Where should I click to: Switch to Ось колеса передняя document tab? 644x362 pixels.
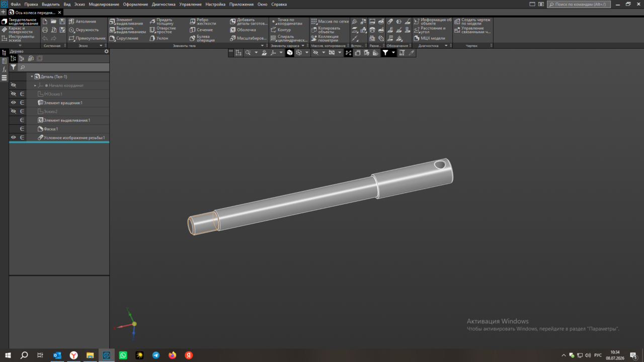click(x=34, y=12)
